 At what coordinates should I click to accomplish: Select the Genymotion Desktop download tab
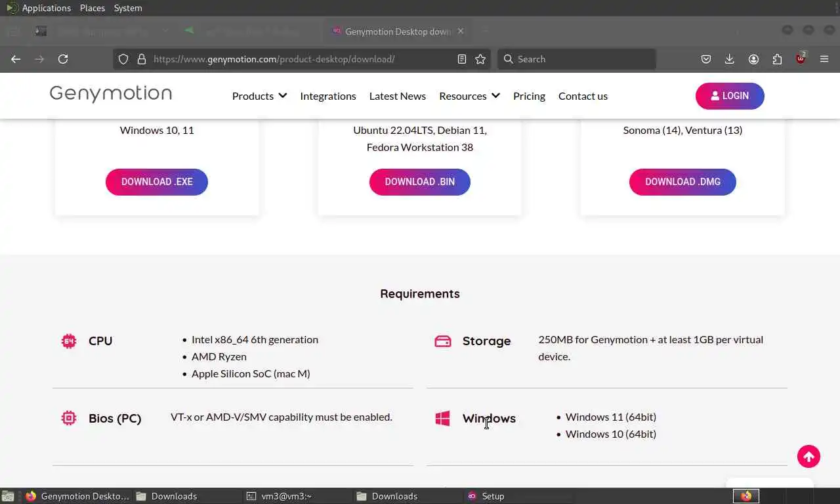[398, 31]
